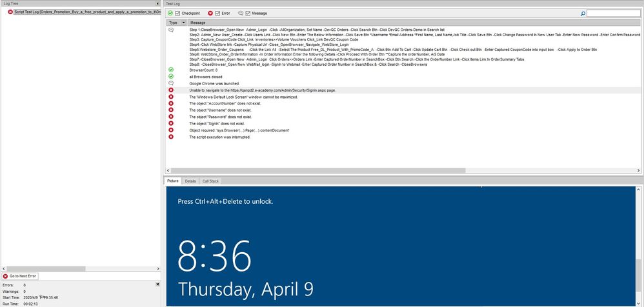Viewport: 644px width, 307px height.
Task: Click the red Error icon in filter bar
Action: pyautogui.click(x=211, y=13)
